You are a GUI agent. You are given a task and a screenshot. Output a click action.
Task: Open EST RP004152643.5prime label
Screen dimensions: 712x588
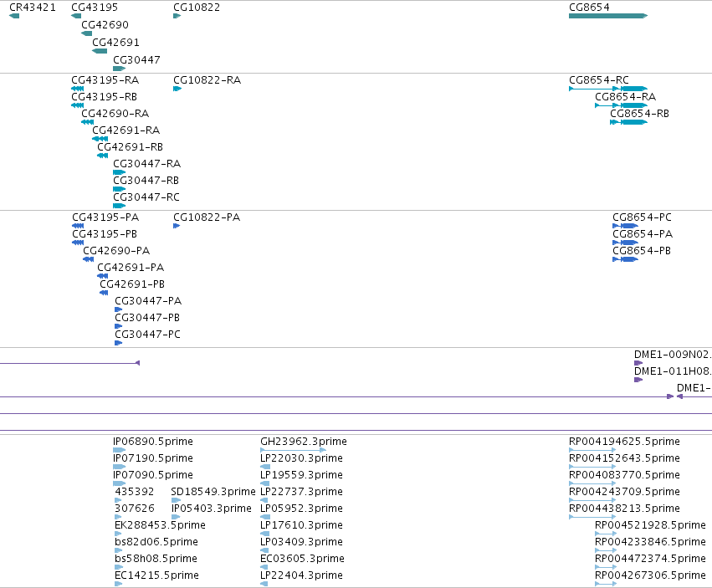(x=625, y=458)
